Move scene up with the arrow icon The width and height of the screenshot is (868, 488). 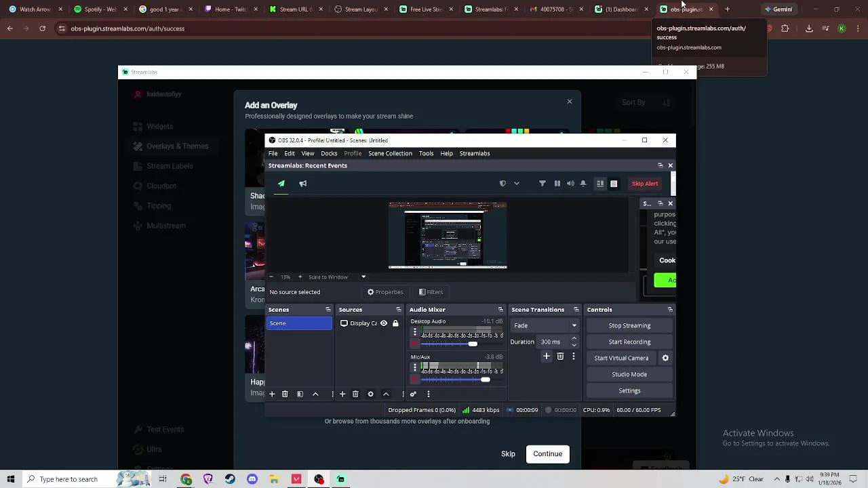click(x=315, y=394)
